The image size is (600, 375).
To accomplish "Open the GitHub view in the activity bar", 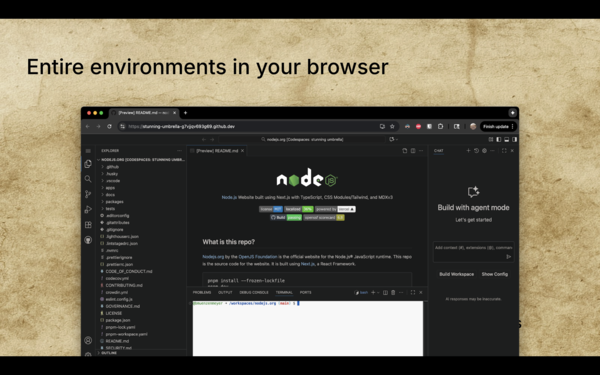I will coord(88,240).
